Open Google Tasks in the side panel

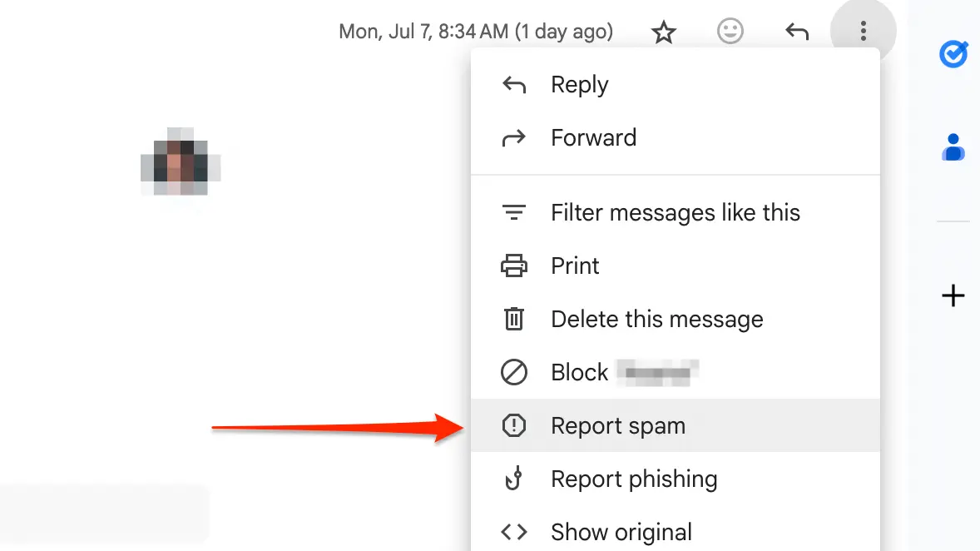click(x=953, y=53)
